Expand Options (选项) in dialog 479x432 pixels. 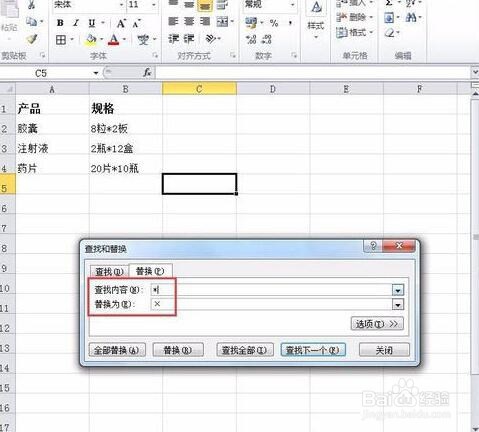pos(377,324)
